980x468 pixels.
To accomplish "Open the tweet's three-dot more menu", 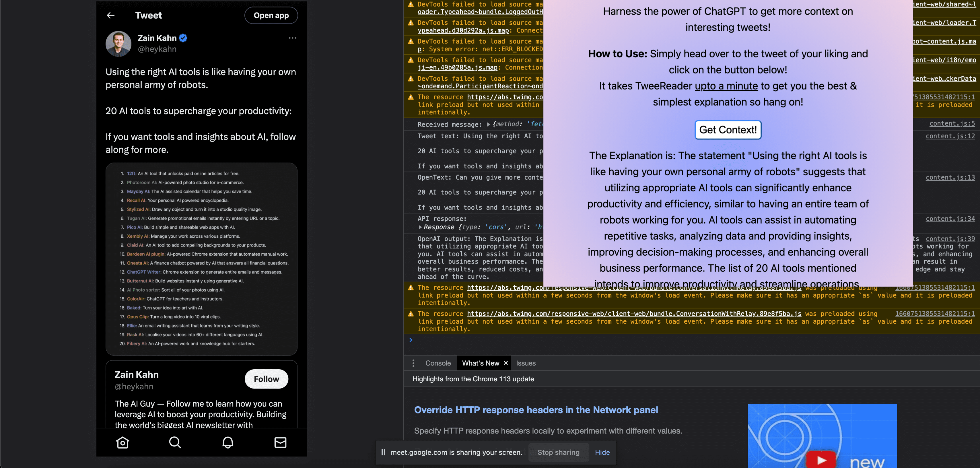I will point(292,38).
